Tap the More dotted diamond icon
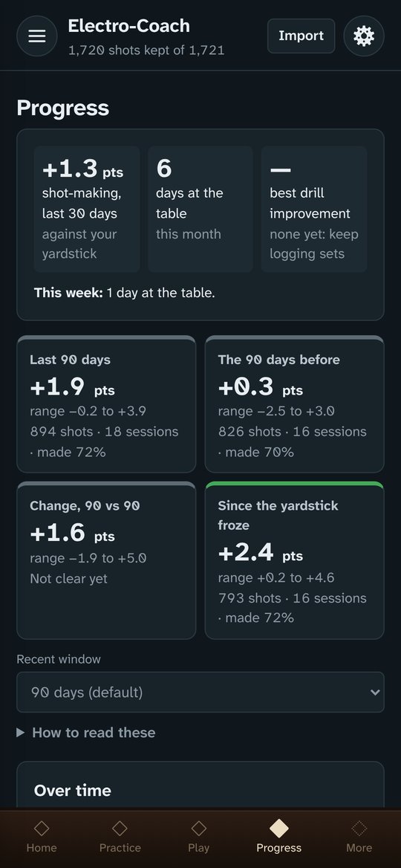Image resolution: width=401 pixels, height=868 pixels. 359,828
